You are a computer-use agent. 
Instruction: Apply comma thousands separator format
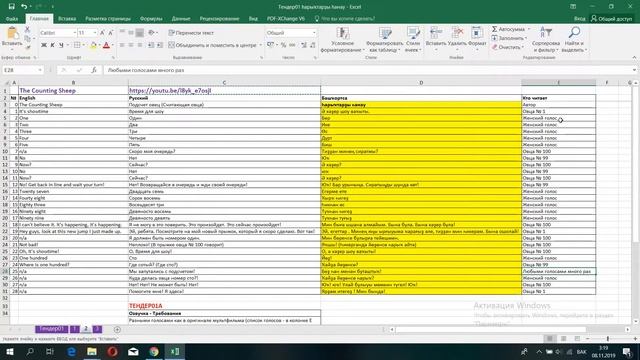[292, 45]
